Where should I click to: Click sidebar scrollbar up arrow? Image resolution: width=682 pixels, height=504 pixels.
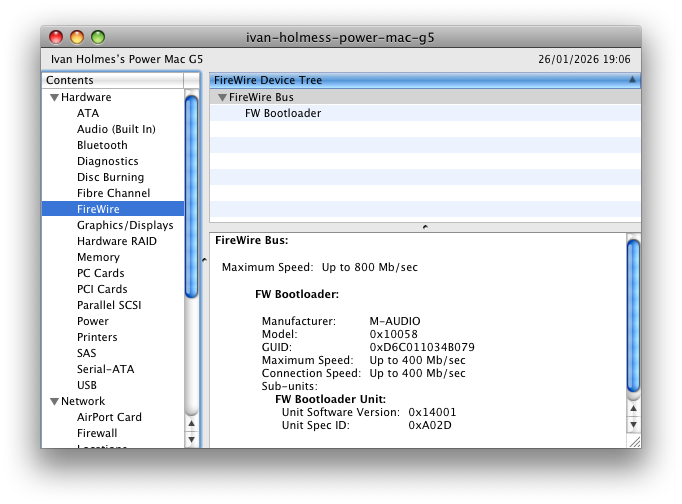(x=191, y=424)
